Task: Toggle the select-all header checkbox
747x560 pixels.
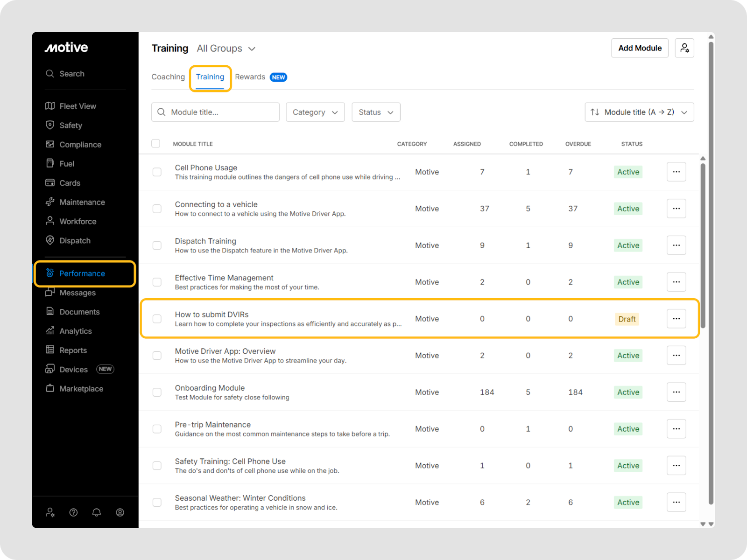Action: (156, 144)
